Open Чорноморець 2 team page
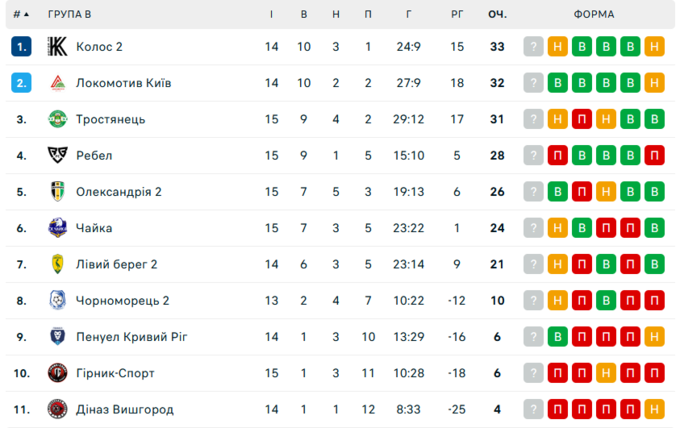 click(x=122, y=301)
